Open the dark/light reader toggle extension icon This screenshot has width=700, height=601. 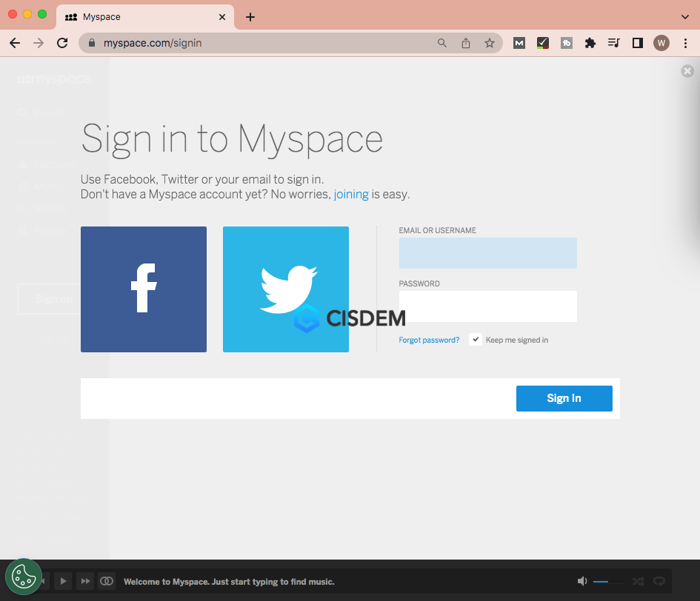[x=637, y=43]
